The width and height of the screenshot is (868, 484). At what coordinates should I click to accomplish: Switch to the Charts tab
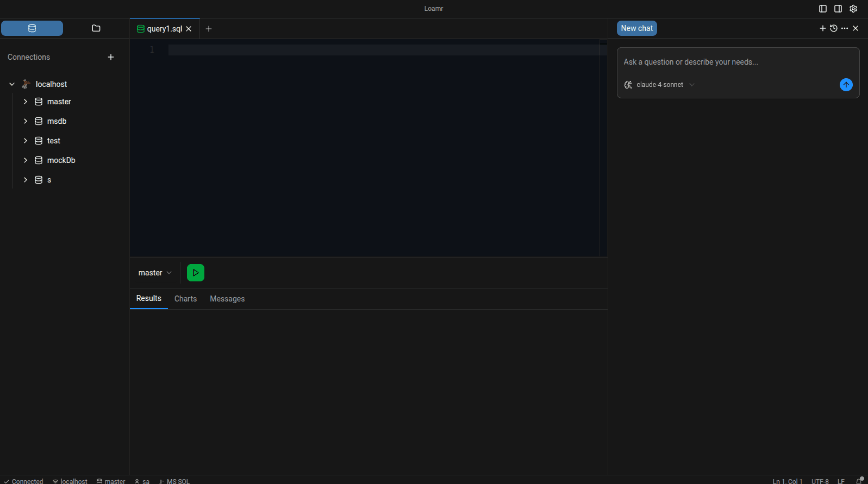point(185,299)
